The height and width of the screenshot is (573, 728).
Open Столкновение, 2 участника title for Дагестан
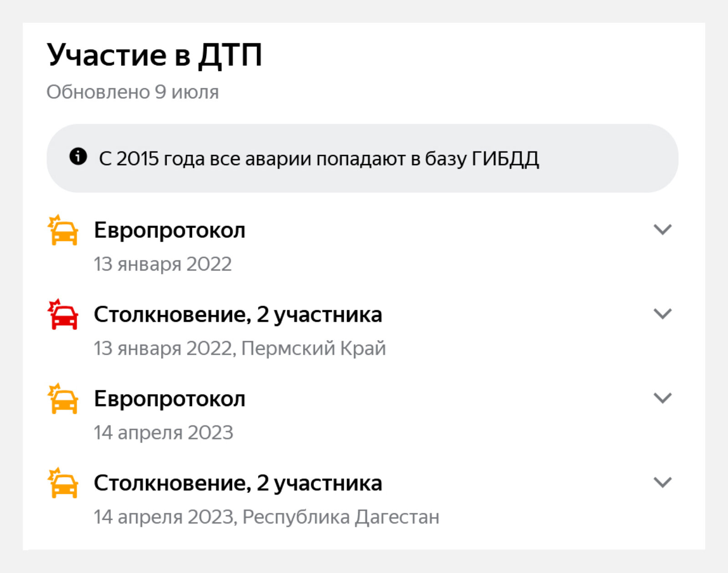pyautogui.click(x=238, y=483)
